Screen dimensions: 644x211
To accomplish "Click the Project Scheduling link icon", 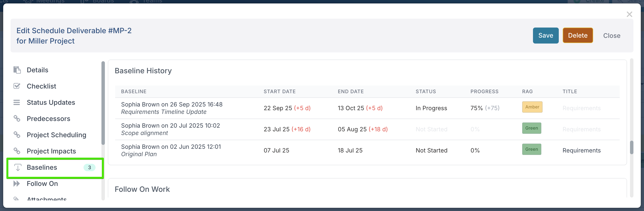I will tap(17, 135).
